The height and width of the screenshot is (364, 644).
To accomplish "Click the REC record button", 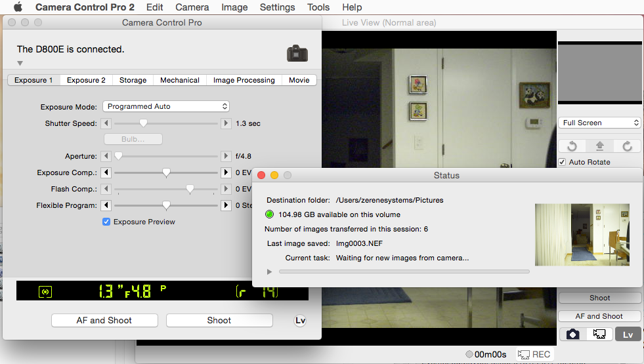I will 534,355.
